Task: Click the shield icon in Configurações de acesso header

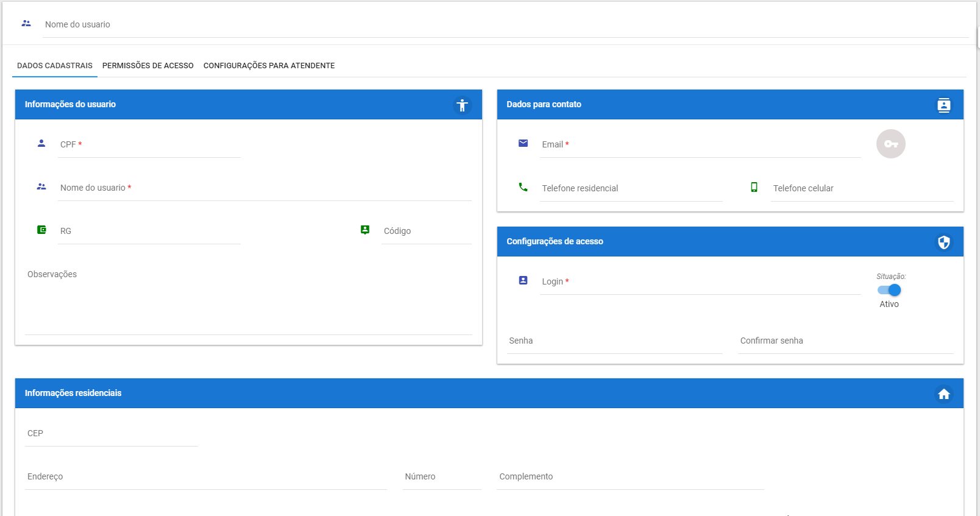Action: (x=944, y=242)
